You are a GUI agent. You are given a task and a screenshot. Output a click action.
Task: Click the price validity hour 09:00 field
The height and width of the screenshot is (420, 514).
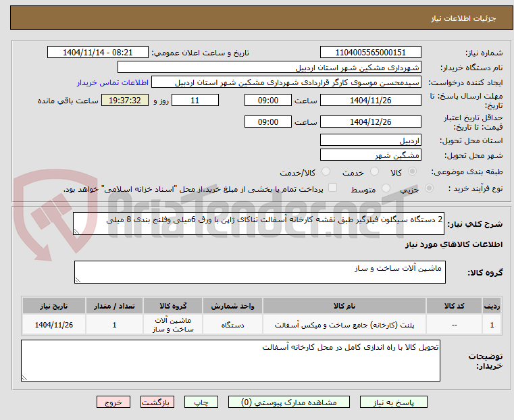[x=268, y=122]
